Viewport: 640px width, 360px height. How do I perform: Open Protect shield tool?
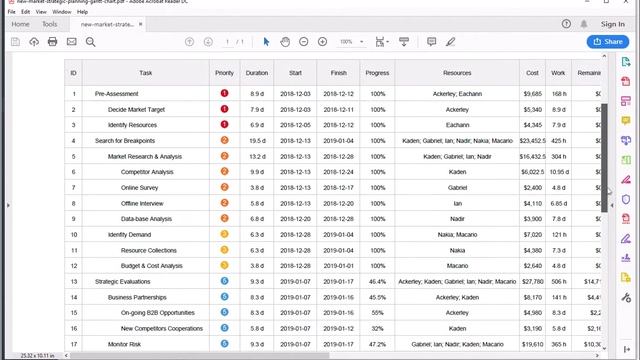626,199
